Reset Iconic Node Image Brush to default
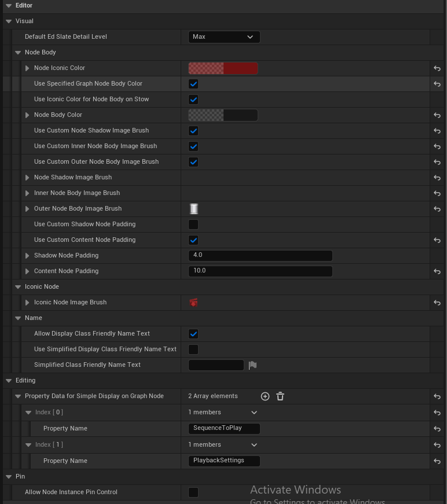The image size is (447, 504). (x=437, y=303)
